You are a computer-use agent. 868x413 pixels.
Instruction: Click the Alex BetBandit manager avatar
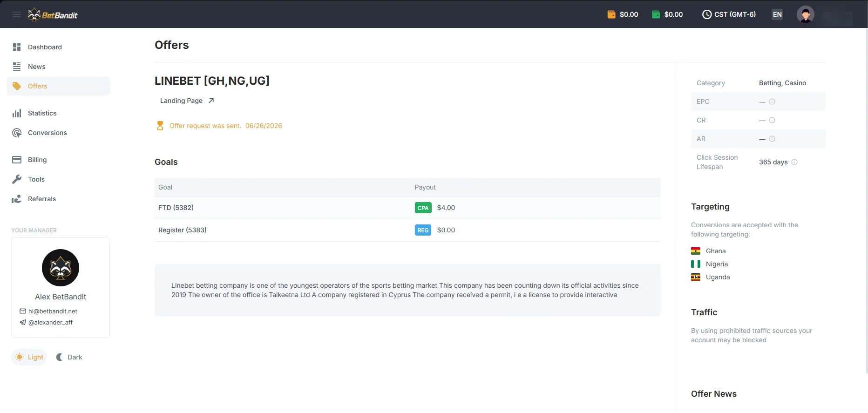click(61, 268)
